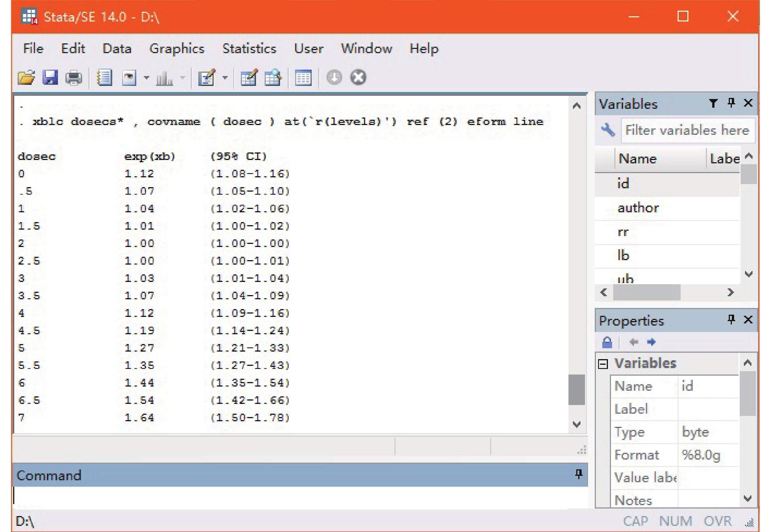Open the Data Editor (Browse) icon

[273, 78]
